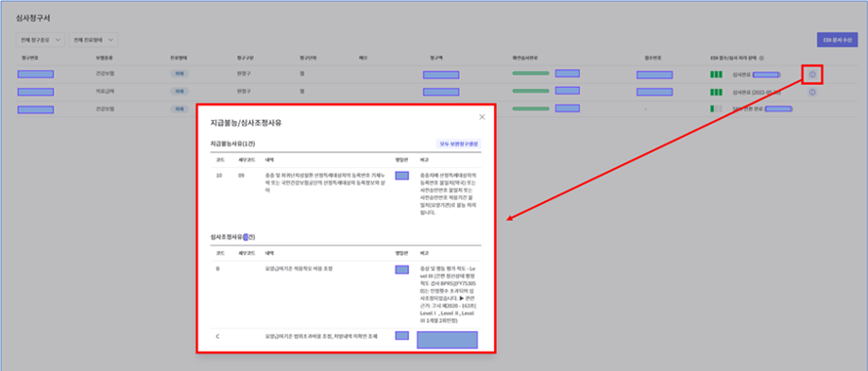This screenshot has height=371, width=868.
Task: Click the 외래 badge in second row
Action: coord(180,92)
